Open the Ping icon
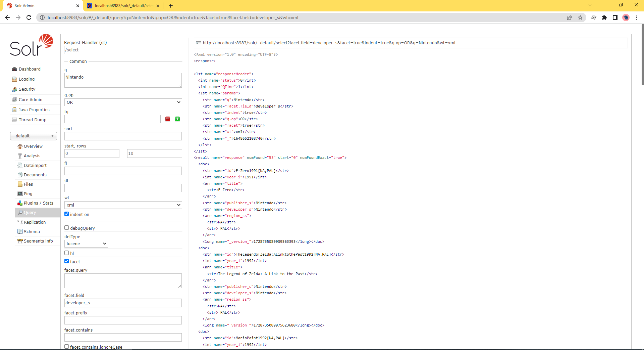 tap(20, 194)
